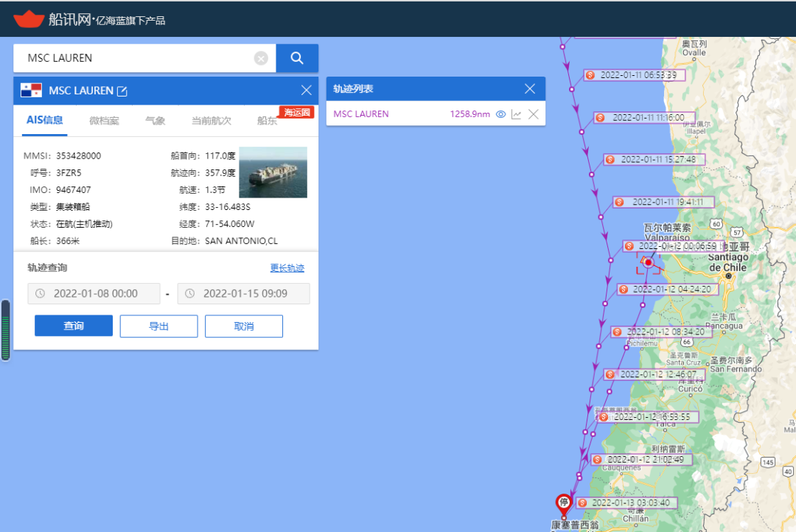Click track point 2022-01-13 03:03:40

click(627, 503)
